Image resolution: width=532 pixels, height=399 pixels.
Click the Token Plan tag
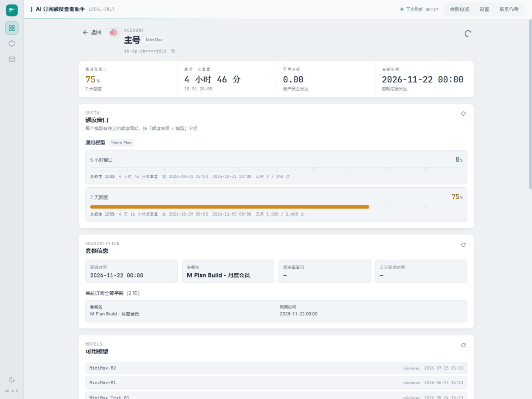coord(121,143)
